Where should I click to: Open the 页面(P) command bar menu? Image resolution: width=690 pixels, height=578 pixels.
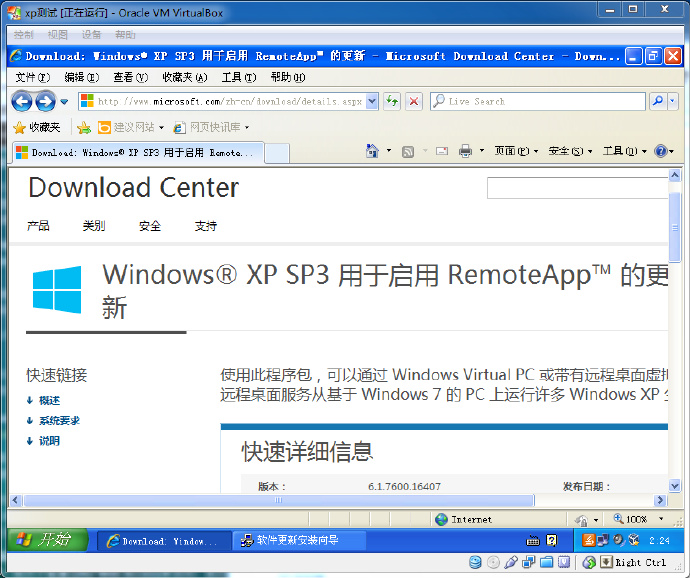(x=516, y=151)
